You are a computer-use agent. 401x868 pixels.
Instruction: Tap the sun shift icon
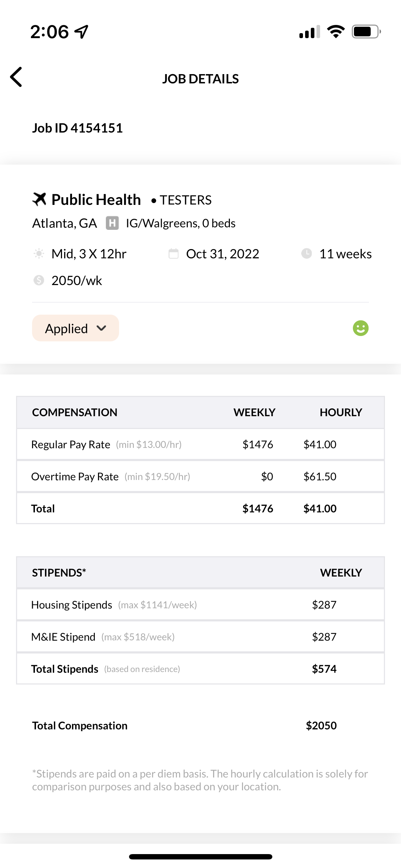tap(39, 254)
